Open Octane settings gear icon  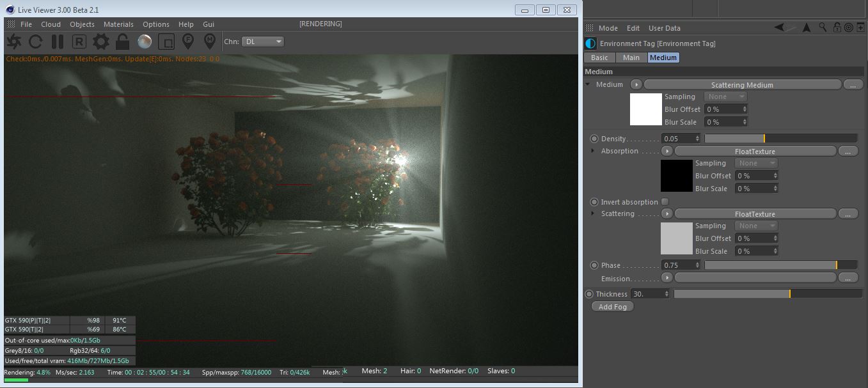coord(101,42)
